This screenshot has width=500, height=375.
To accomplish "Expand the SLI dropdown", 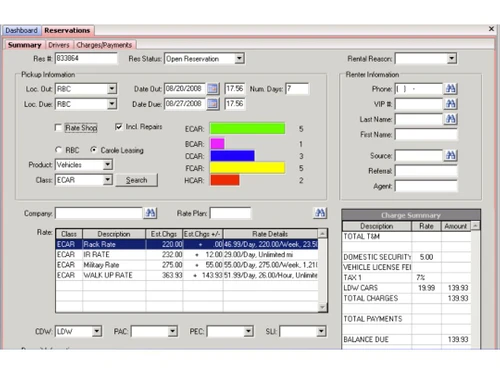I will [321, 331].
